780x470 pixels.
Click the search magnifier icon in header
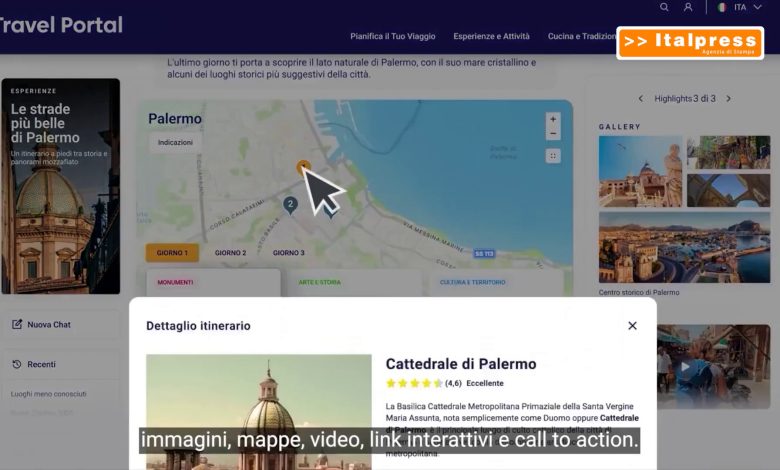pos(664,7)
